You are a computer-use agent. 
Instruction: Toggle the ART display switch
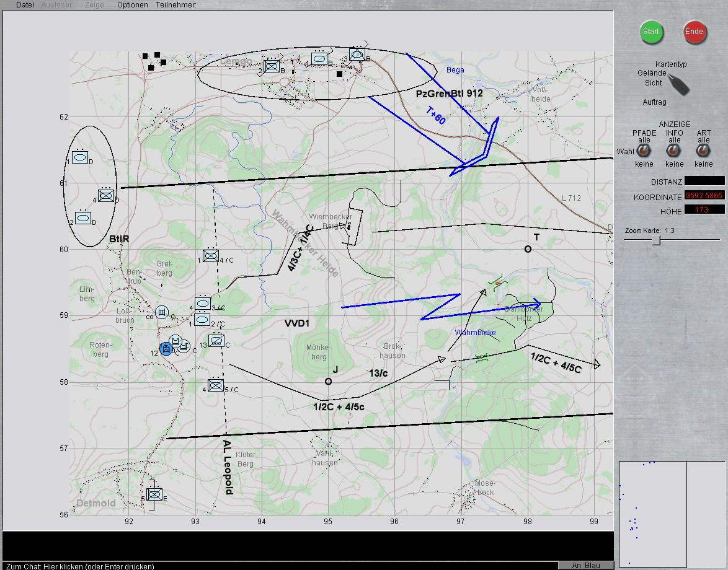pyautogui.click(x=704, y=151)
